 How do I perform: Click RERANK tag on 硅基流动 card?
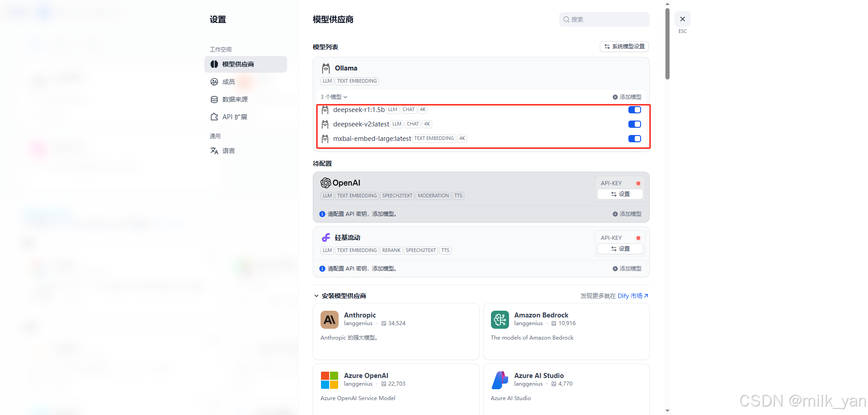pos(391,251)
